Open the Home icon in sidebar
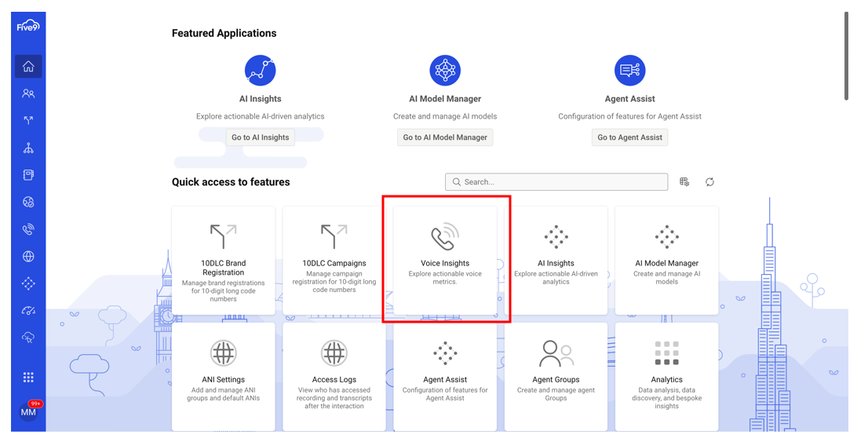The image size is (868, 442). click(x=28, y=67)
